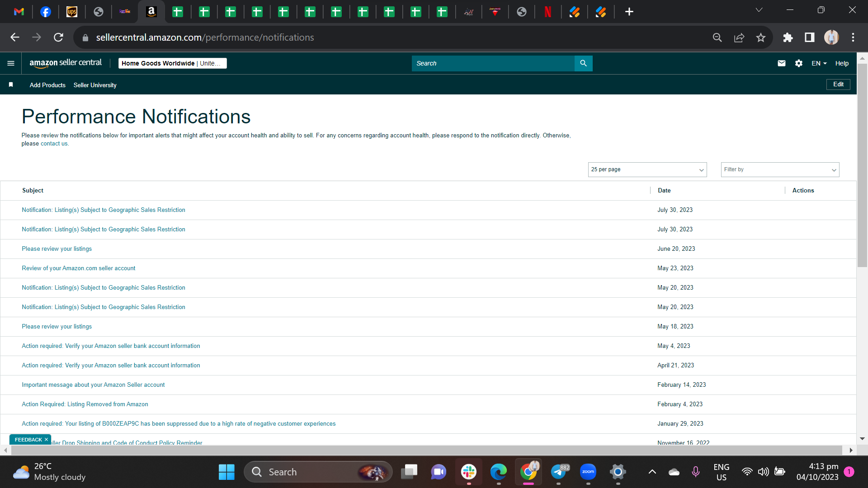Screen dimensions: 868x488
Task: Open a new browser tab
Action: tap(629, 12)
